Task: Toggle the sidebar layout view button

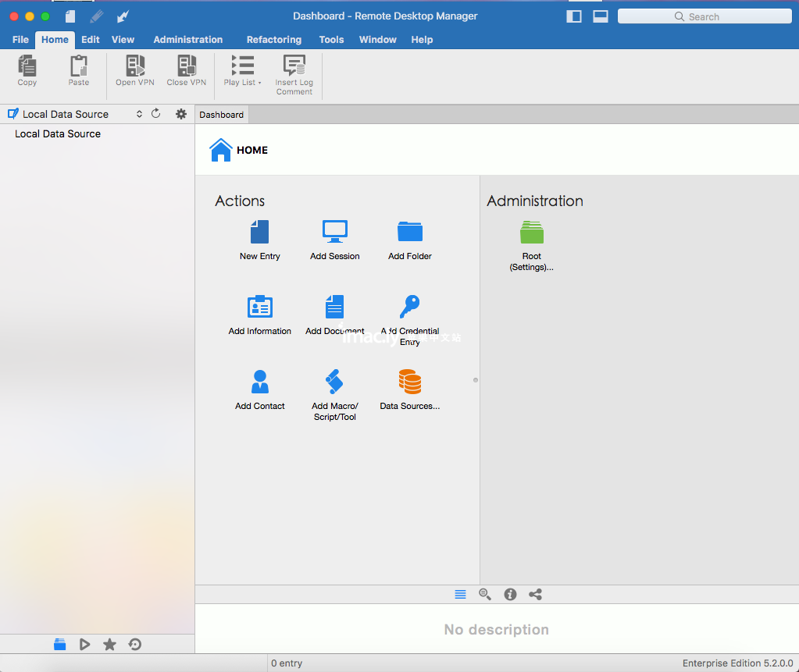Action: tap(574, 16)
